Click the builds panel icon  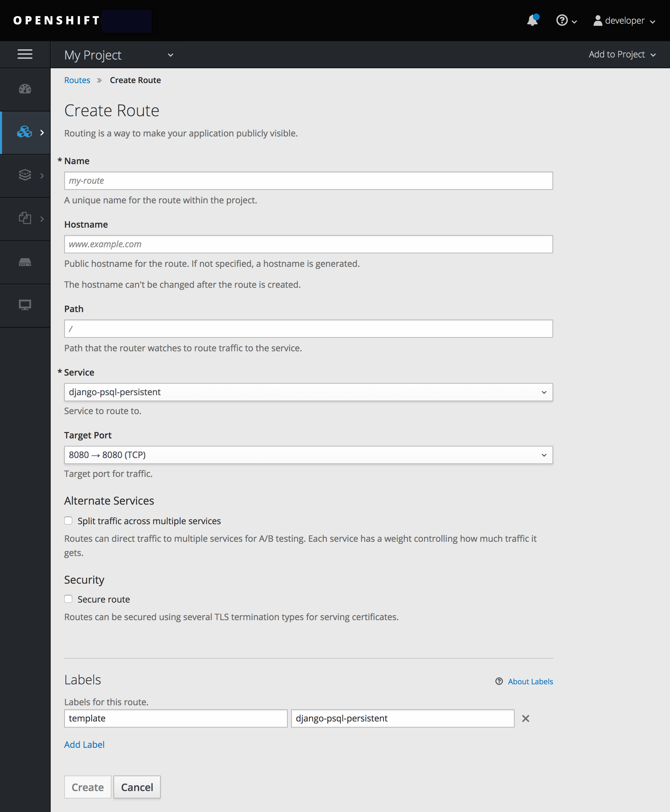click(x=25, y=175)
